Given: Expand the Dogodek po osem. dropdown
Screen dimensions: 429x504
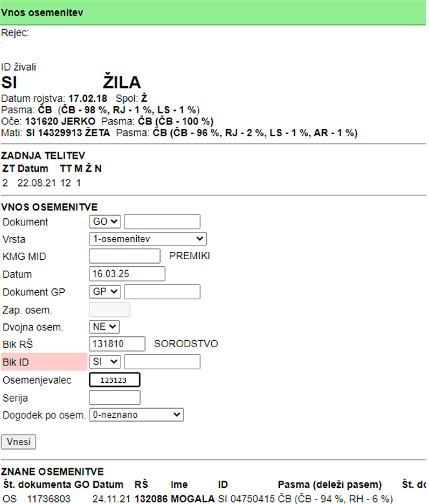Looking at the screenshot, I should point(136,415).
